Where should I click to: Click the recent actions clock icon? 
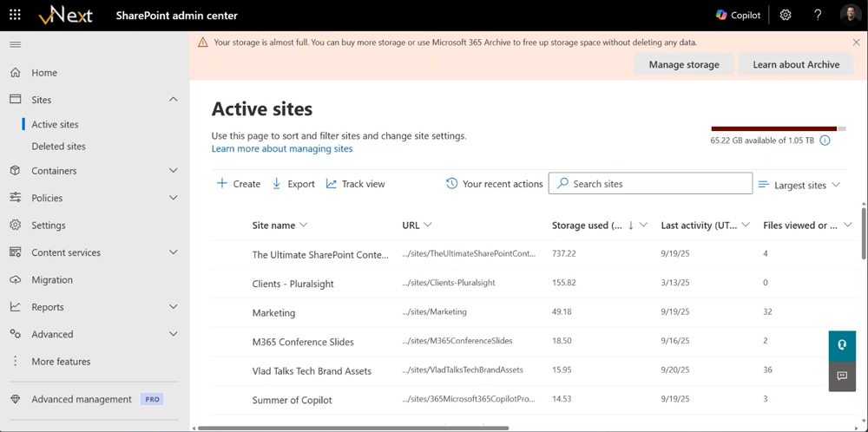click(x=451, y=184)
